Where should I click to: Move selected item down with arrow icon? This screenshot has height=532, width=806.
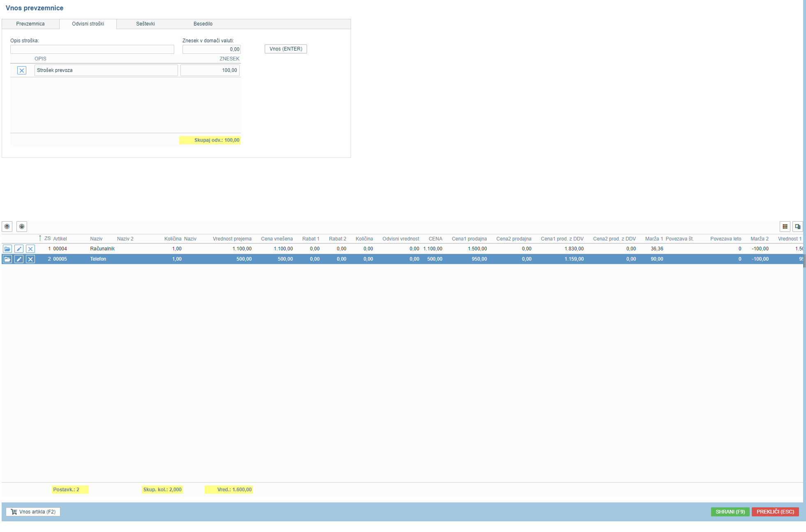[22, 227]
